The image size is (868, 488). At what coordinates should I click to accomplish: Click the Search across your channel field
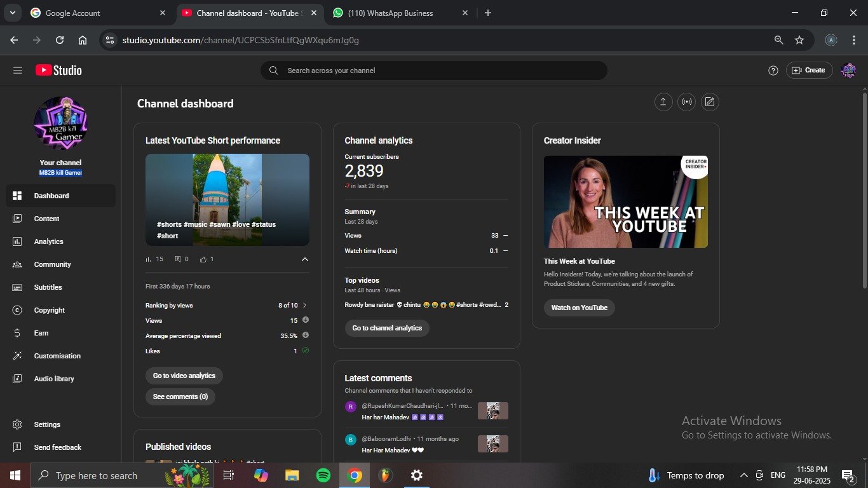[433, 71]
